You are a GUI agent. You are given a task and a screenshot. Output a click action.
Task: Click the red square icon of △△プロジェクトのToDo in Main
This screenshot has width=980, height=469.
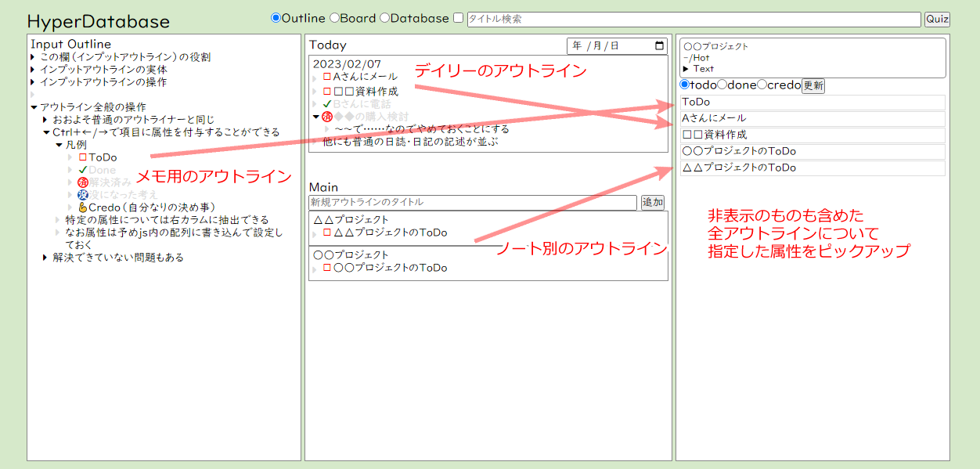(x=327, y=233)
